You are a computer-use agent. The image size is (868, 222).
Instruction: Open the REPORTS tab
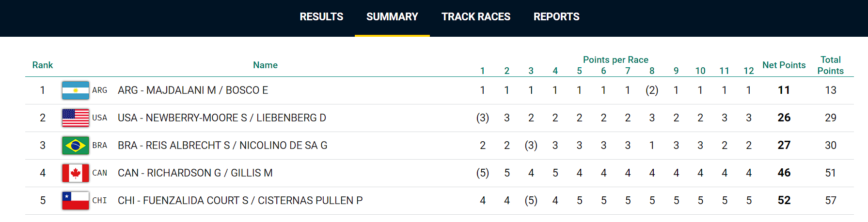[x=556, y=17]
